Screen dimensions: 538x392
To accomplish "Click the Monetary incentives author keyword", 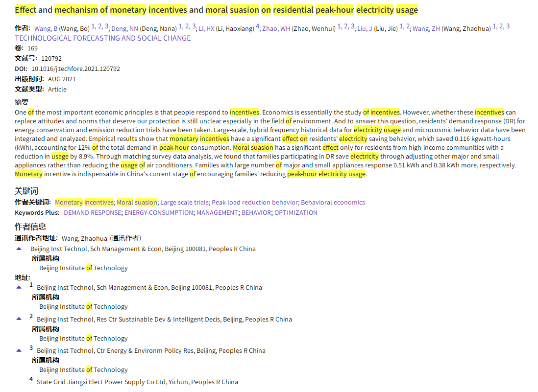I will click(84, 203).
